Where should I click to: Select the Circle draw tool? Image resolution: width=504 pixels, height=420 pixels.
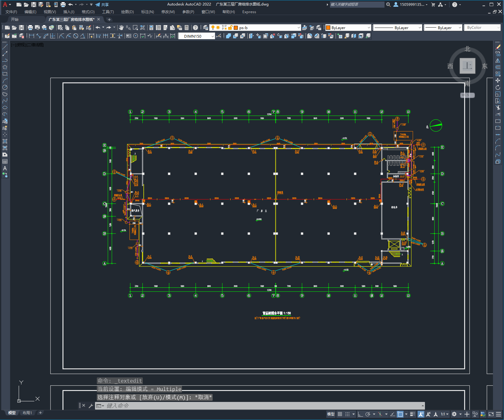pos(5,87)
